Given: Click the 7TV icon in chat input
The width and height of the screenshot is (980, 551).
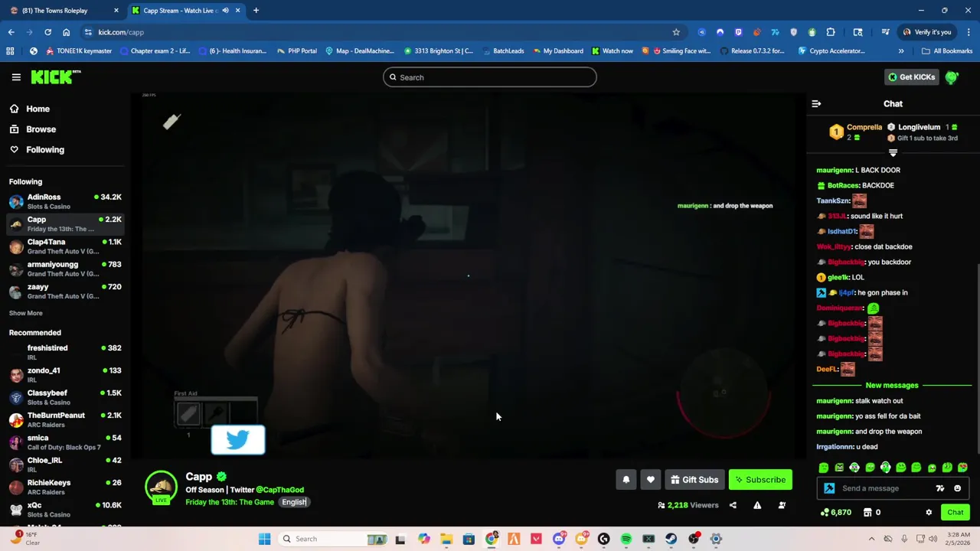Looking at the screenshot, I should pyautogui.click(x=940, y=488).
